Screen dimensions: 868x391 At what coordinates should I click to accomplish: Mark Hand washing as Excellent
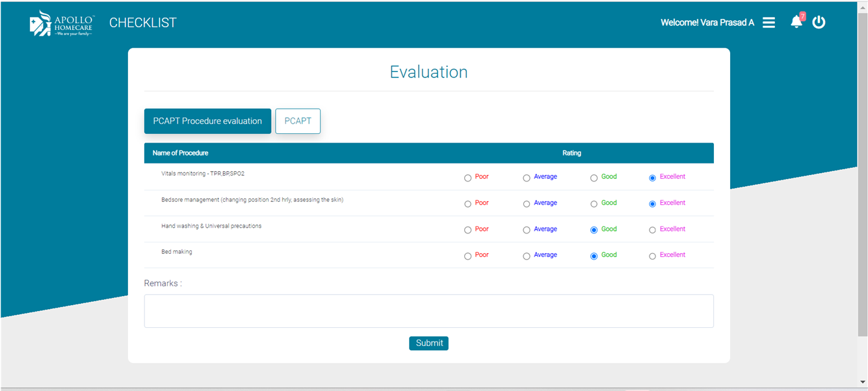coord(652,229)
